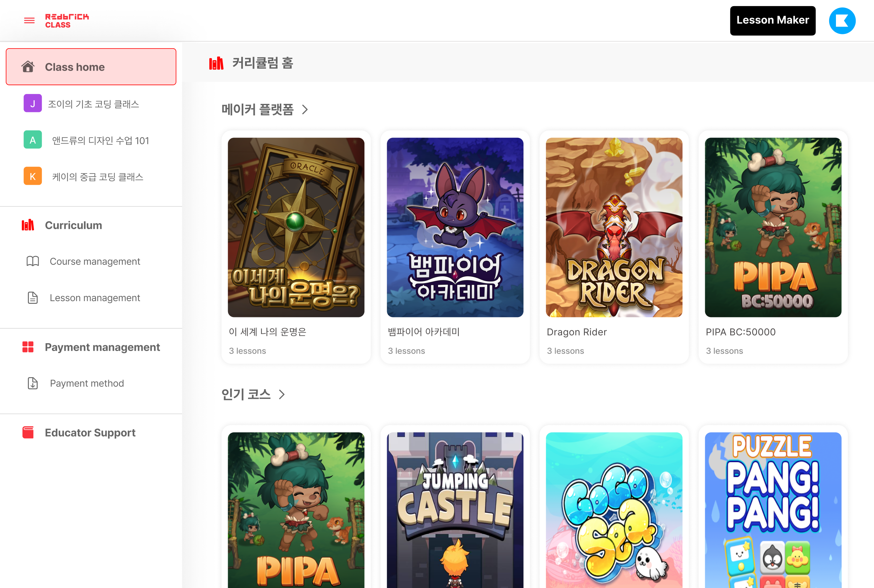
Task: Click the Course management book icon
Action: click(x=33, y=261)
